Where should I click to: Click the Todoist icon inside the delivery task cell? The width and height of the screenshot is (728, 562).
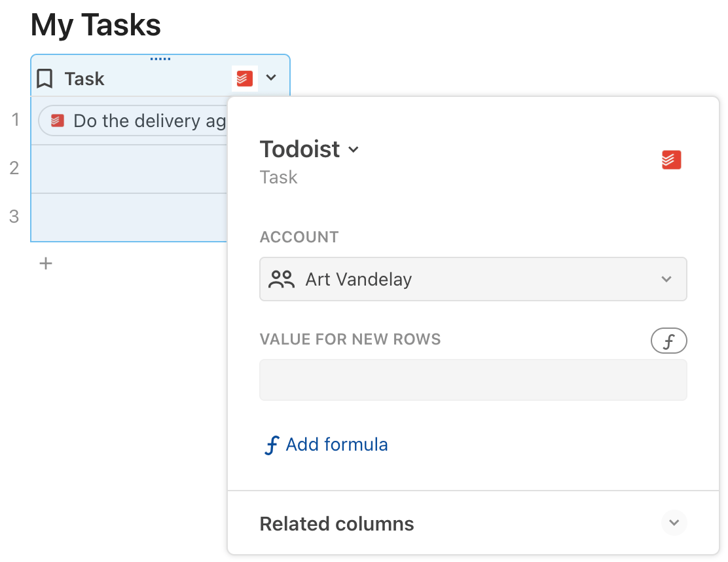point(57,120)
